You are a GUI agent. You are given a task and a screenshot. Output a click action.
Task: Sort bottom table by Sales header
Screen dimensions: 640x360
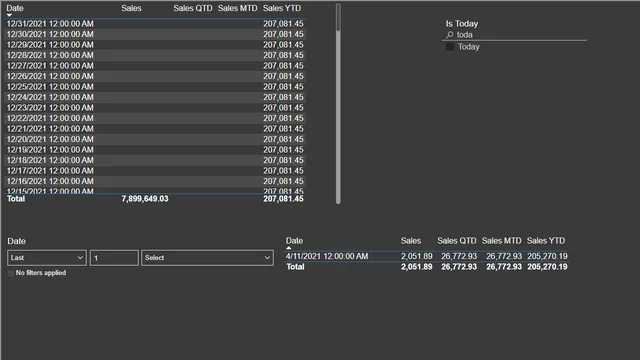[411, 241]
